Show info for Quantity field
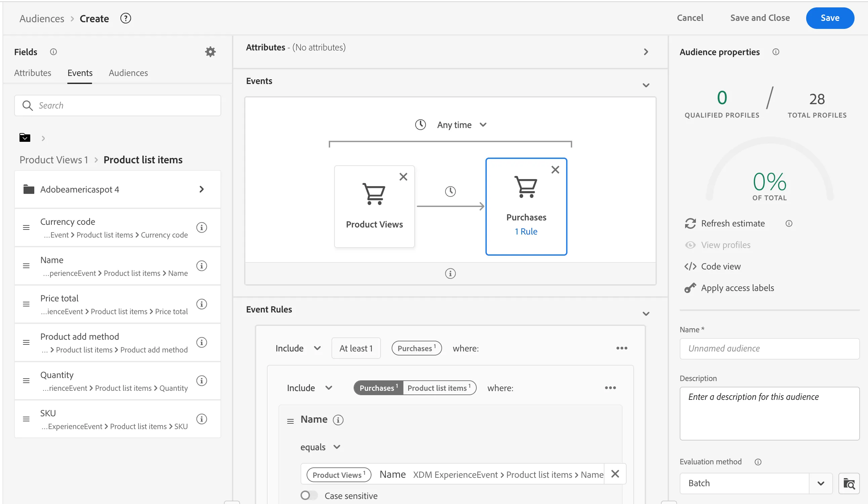 point(201,381)
